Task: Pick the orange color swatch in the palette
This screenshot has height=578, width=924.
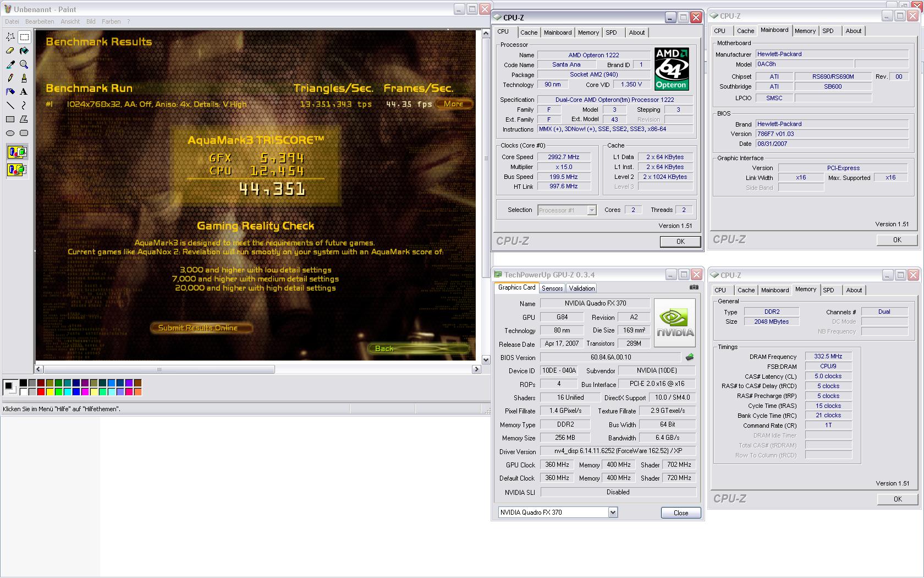Action: click(138, 392)
